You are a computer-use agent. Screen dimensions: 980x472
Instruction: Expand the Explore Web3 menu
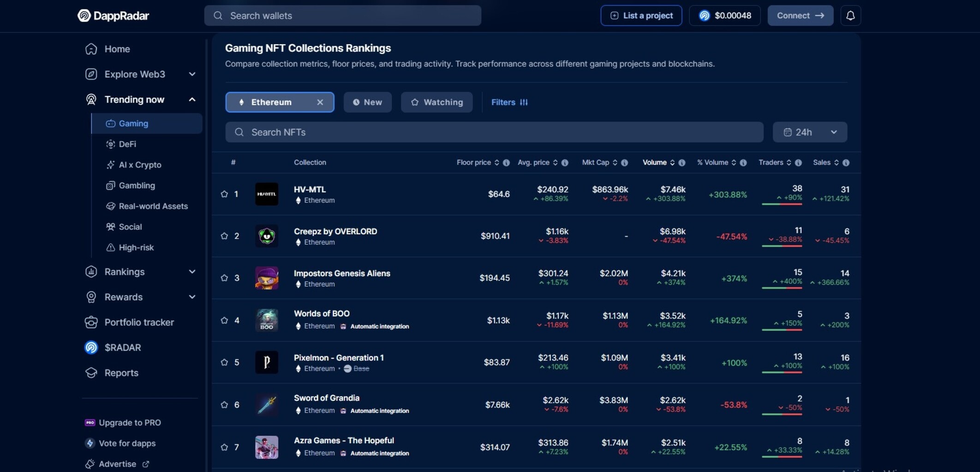[192, 74]
